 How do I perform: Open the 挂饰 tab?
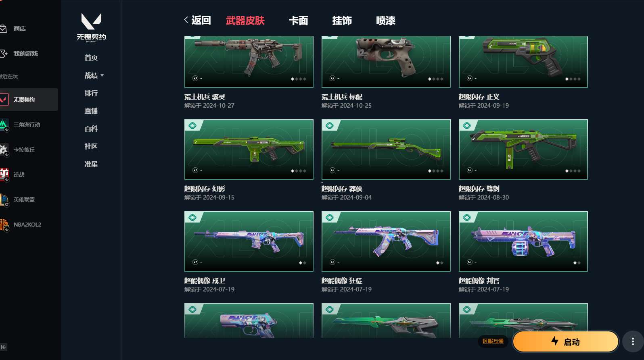(342, 21)
